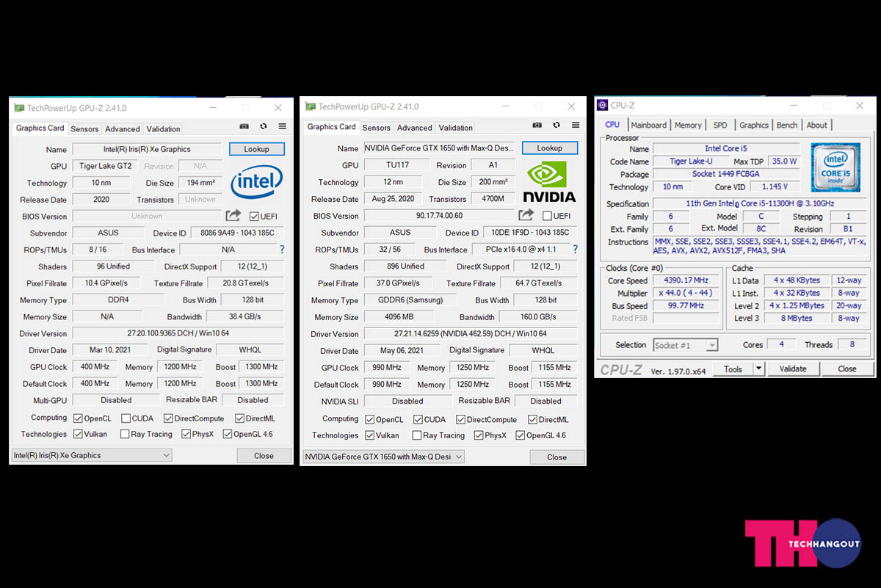The image size is (881, 588).
Task: Open the About tab in CPU-Z
Action: (817, 125)
